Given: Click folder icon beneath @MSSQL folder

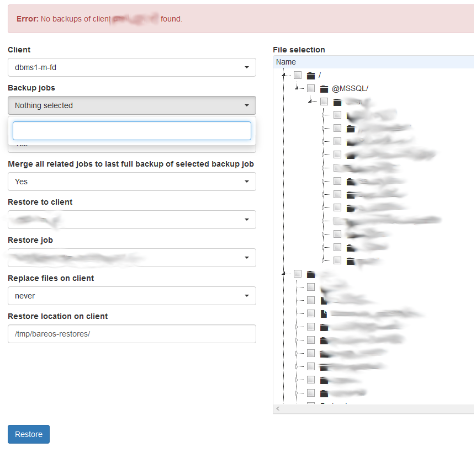Looking at the screenshot, I should click(337, 102).
